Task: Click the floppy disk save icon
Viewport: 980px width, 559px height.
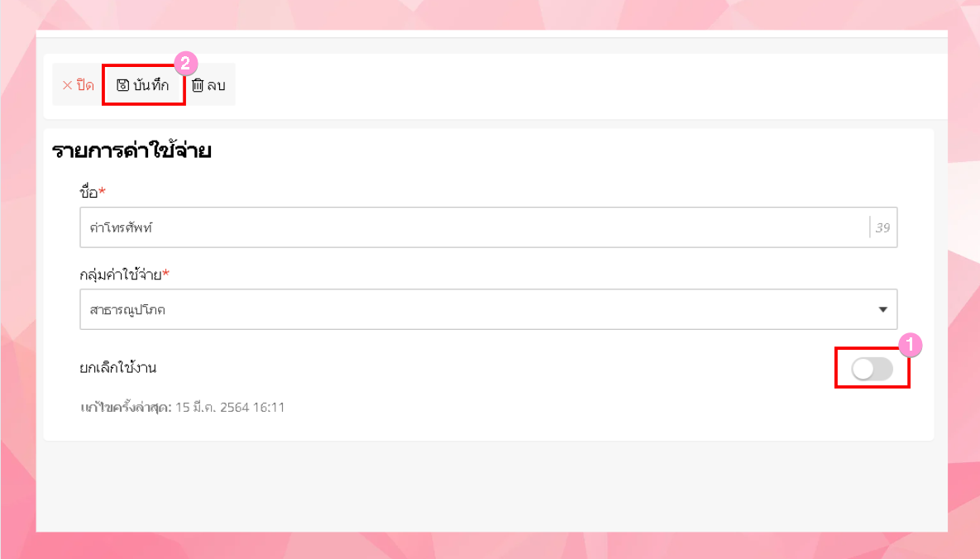Action: 122,85
